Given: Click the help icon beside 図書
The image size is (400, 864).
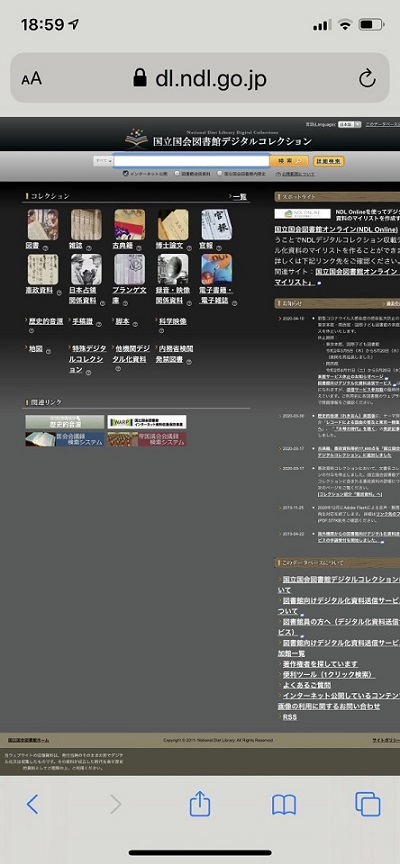Looking at the screenshot, I should [45, 247].
